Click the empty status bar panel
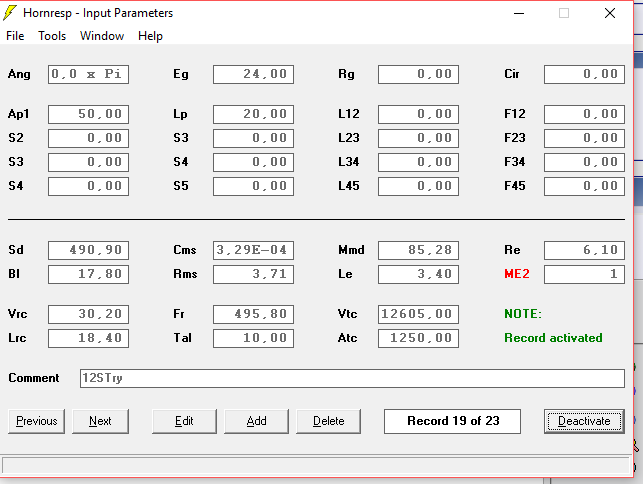Image resolution: width=643 pixels, height=484 pixels. tap(316, 466)
